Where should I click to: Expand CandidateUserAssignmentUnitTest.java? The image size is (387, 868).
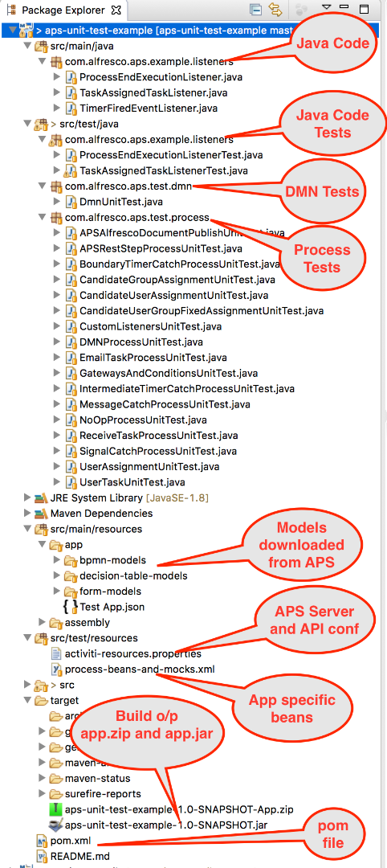pos(57,295)
